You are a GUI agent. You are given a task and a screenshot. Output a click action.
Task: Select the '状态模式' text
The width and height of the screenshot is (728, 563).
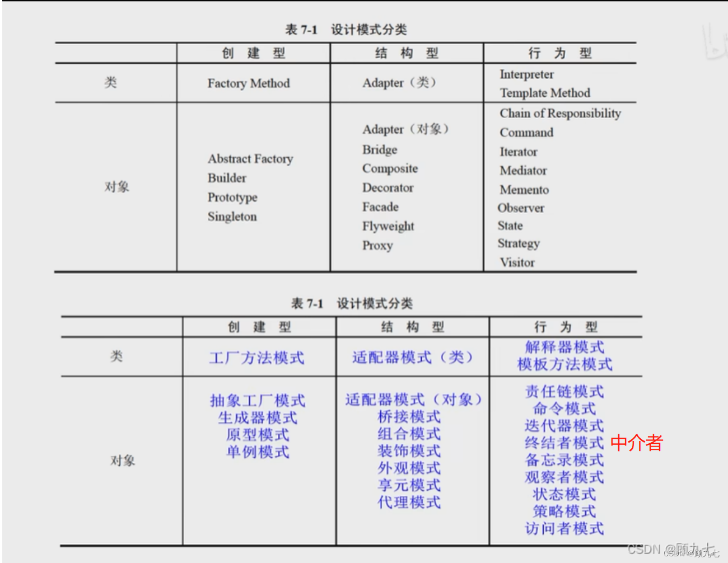[x=565, y=495]
